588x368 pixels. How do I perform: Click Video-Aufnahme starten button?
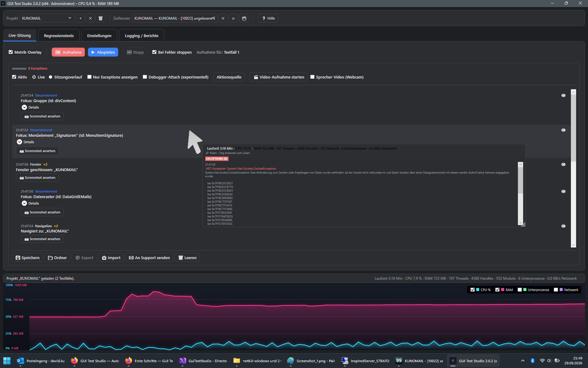pos(279,77)
